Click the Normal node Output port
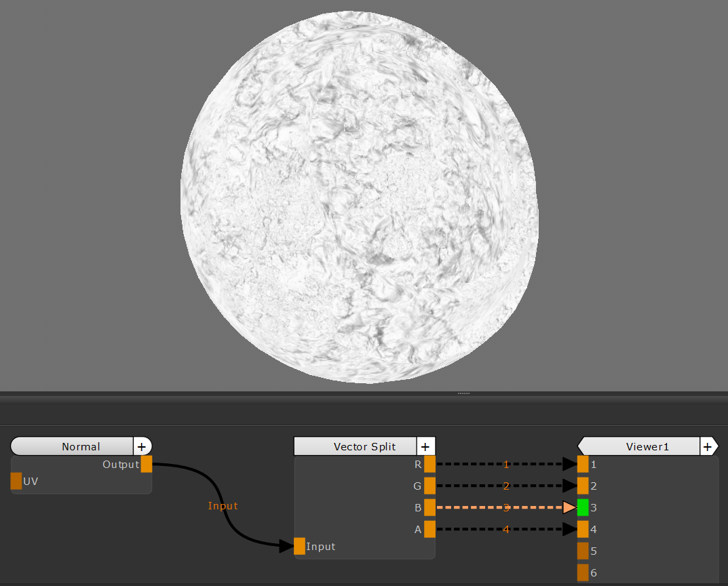Image resolution: width=728 pixels, height=586 pixels. pyautogui.click(x=147, y=465)
